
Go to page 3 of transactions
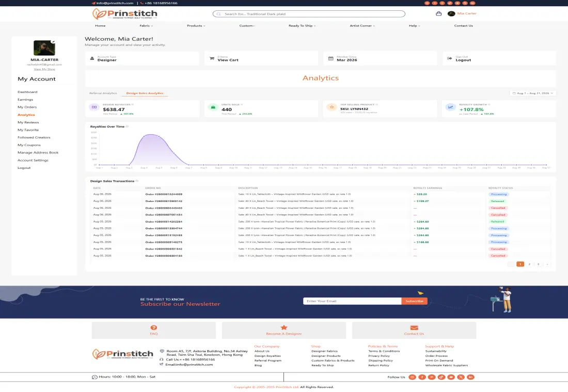[538, 264]
